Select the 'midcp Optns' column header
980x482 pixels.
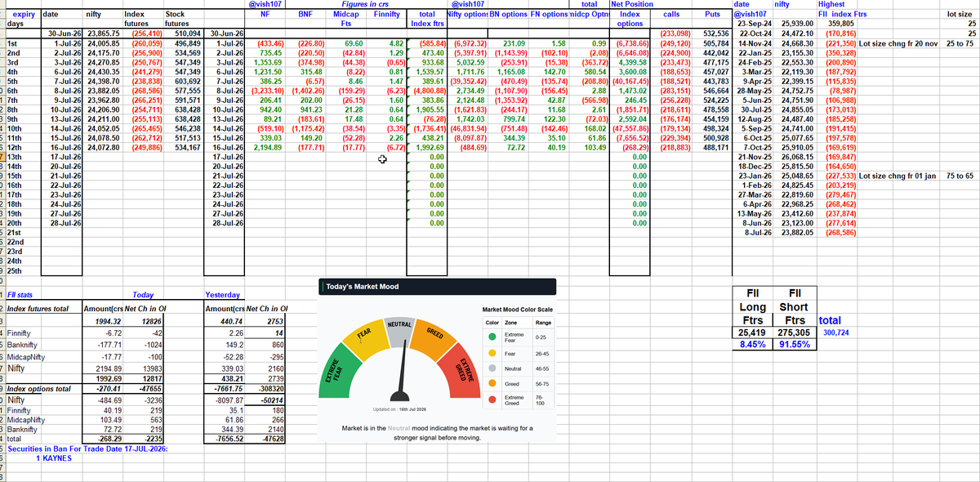click(590, 14)
